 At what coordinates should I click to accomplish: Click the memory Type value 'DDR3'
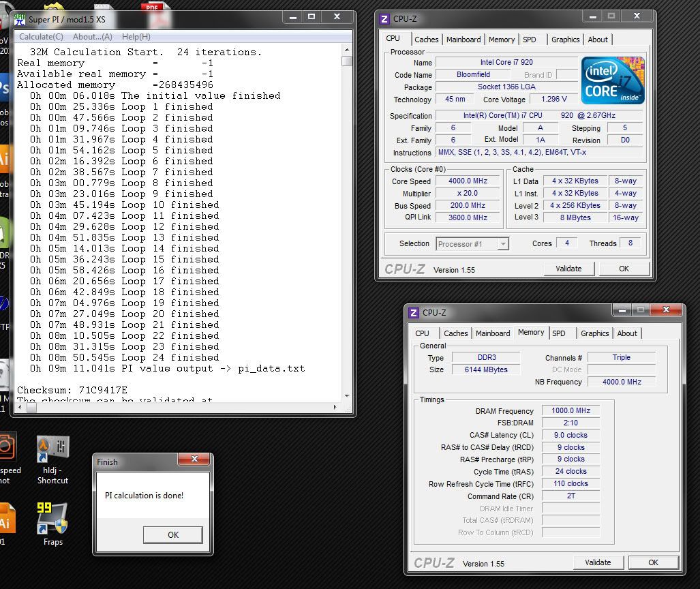pyautogui.click(x=486, y=357)
